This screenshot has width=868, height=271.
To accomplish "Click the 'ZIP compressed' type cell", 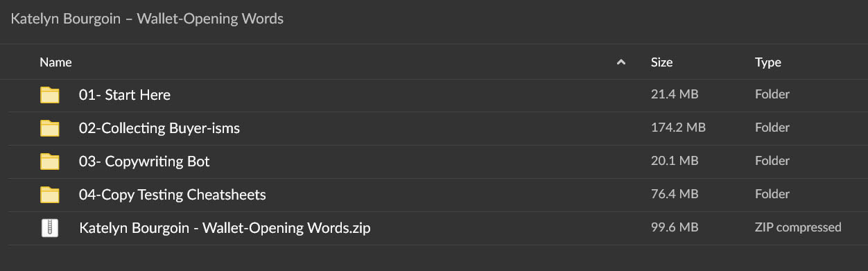I will point(798,227).
